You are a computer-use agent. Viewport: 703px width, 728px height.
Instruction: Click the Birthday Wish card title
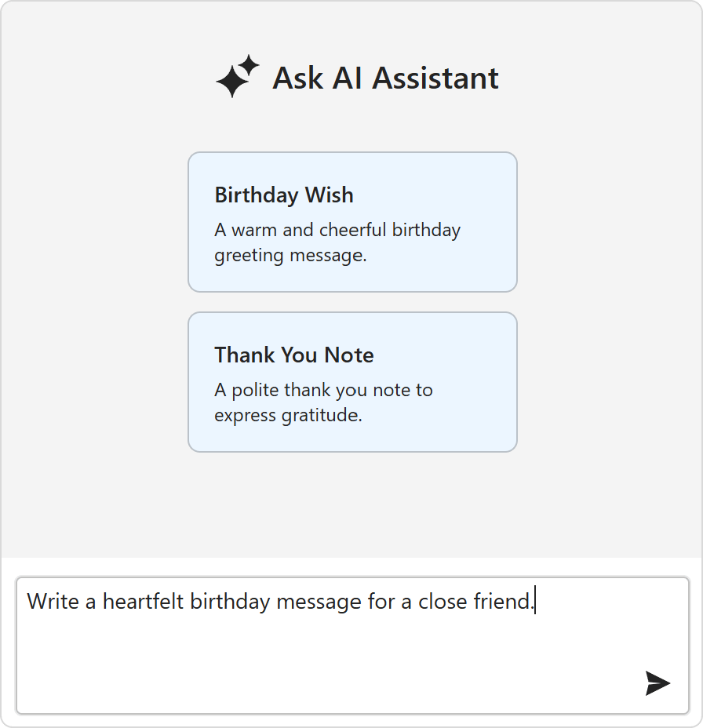point(283,195)
